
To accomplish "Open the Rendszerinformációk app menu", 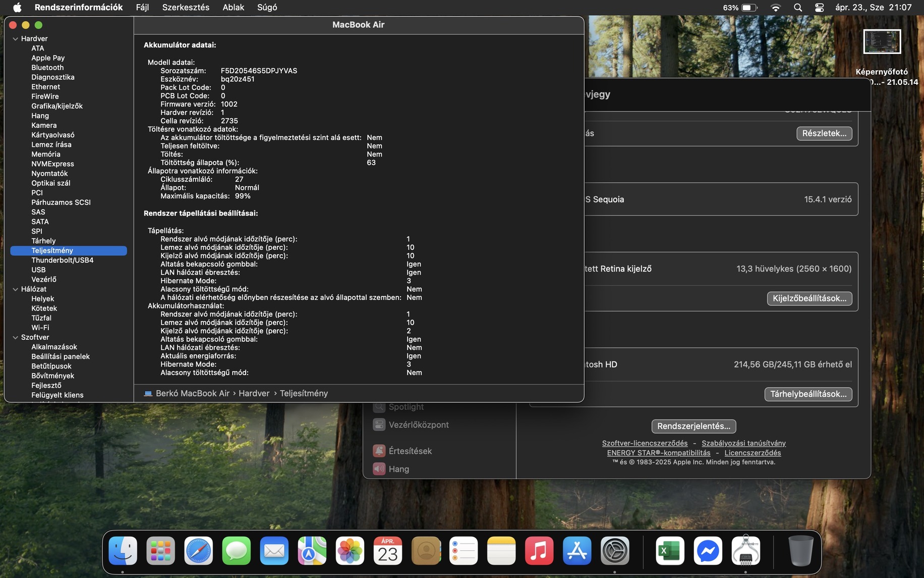I will point(79,8).
